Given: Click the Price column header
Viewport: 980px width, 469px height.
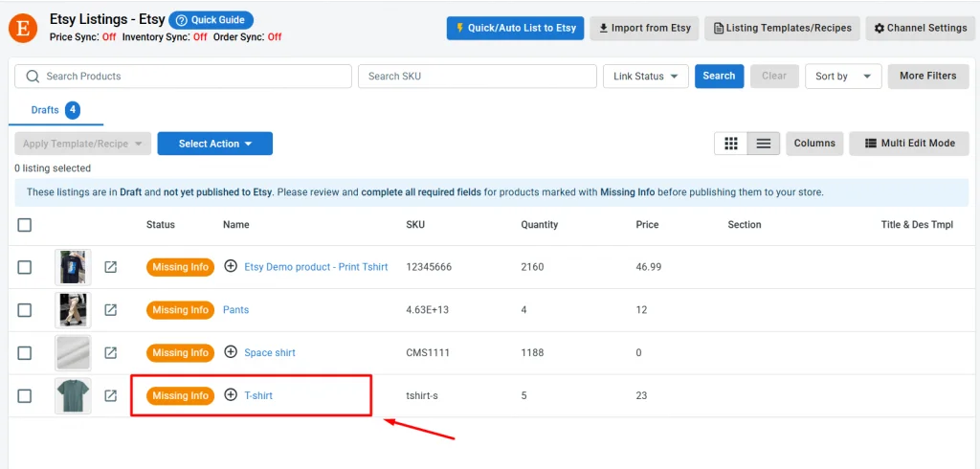Looking at the screenshot, I should click(x=648, y=225).
